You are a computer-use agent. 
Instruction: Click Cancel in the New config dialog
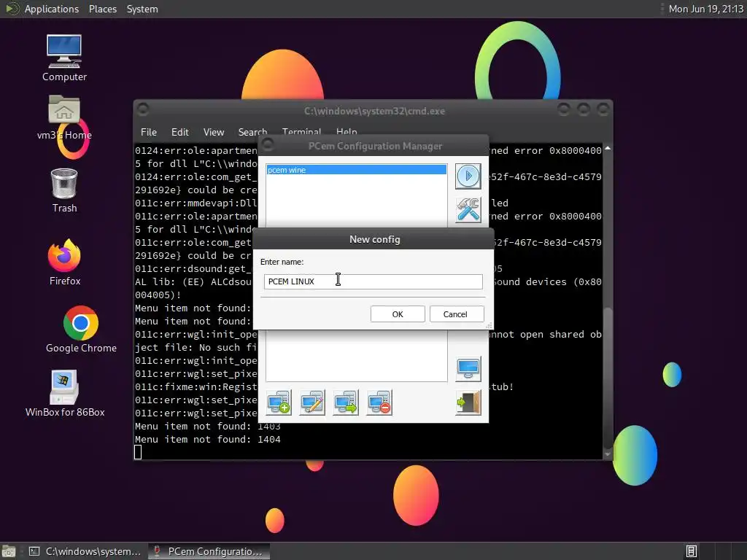tap(455, 314)
